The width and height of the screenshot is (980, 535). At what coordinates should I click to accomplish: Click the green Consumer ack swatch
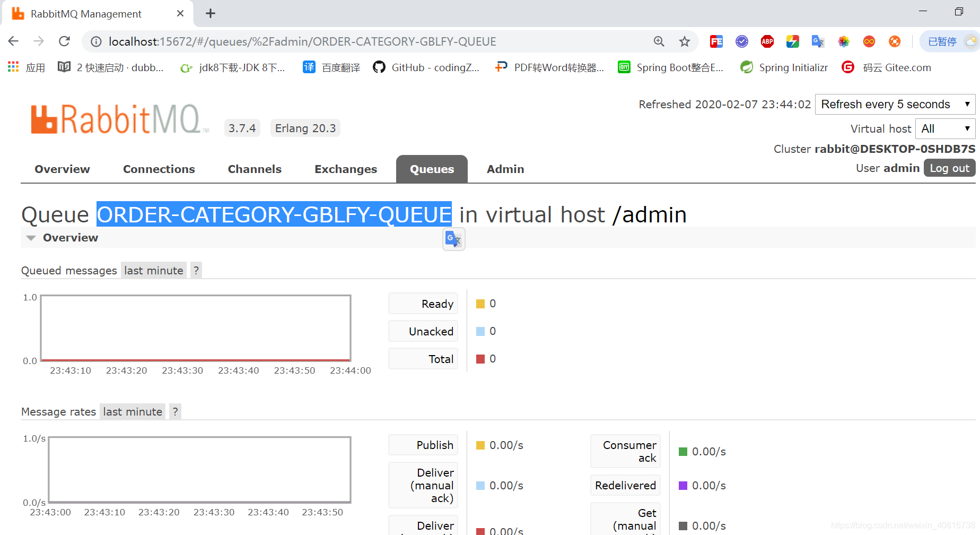click(x=683, y=452)
